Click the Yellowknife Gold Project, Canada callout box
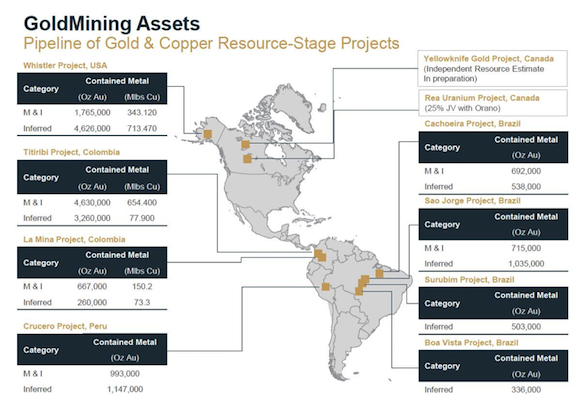 click(x=492, y=69)
